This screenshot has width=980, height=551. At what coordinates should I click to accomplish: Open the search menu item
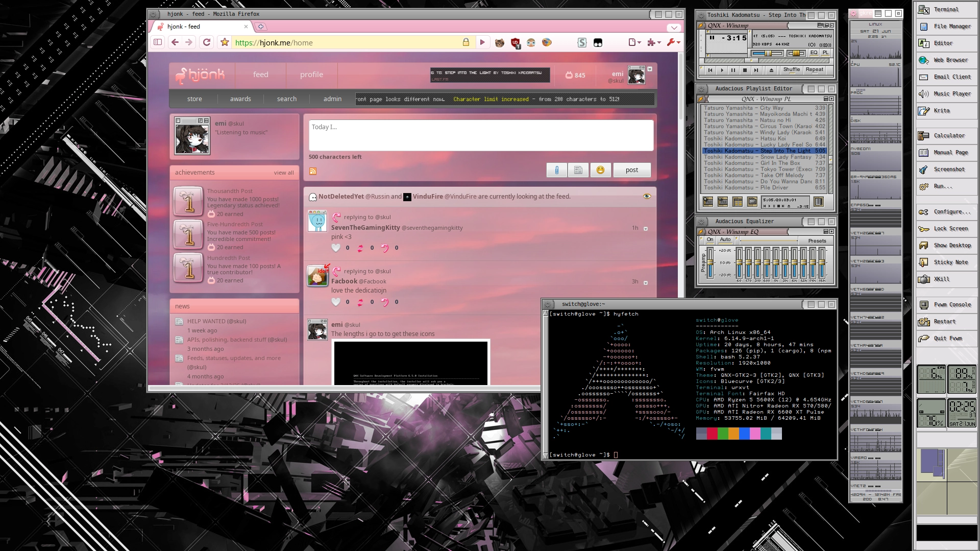[287, 99]
